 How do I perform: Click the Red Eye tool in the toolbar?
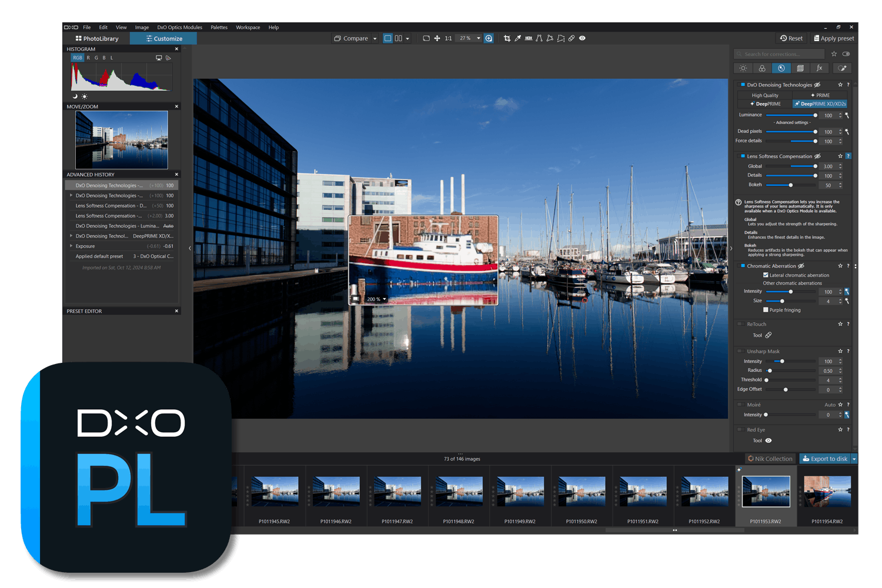(x=582, y=38)
